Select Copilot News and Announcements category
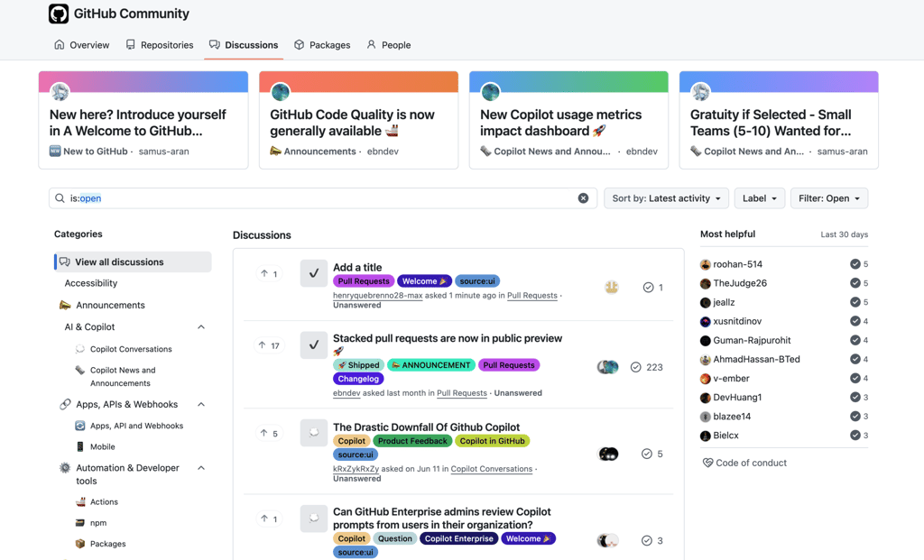The height and width of the screenshot is (560, 924). (123, 377)
